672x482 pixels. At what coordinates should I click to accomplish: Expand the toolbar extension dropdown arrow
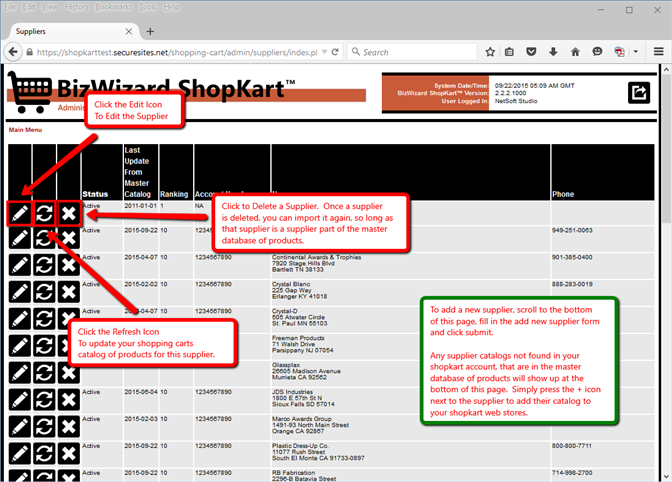pos(636,52)
